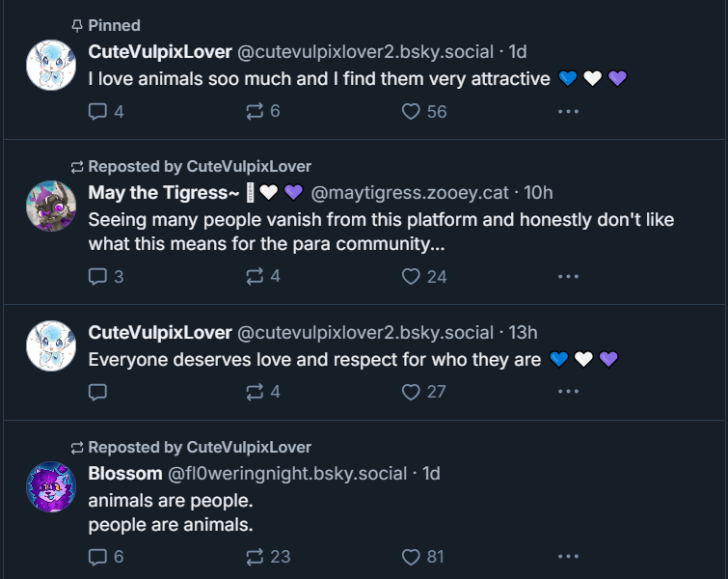Open CuteVulpixLover's avatar on pinned post
This screenshot has height=579, width=728.
[51, 65]
